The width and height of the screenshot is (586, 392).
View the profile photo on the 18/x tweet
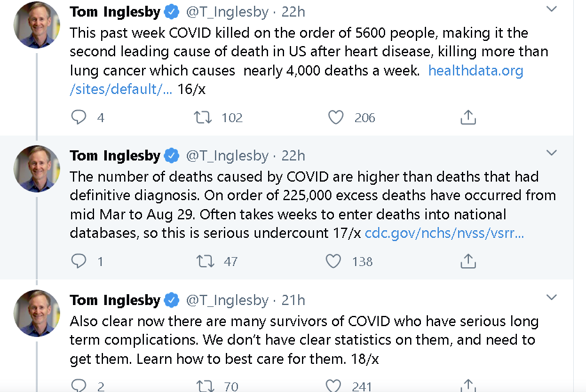36,313
